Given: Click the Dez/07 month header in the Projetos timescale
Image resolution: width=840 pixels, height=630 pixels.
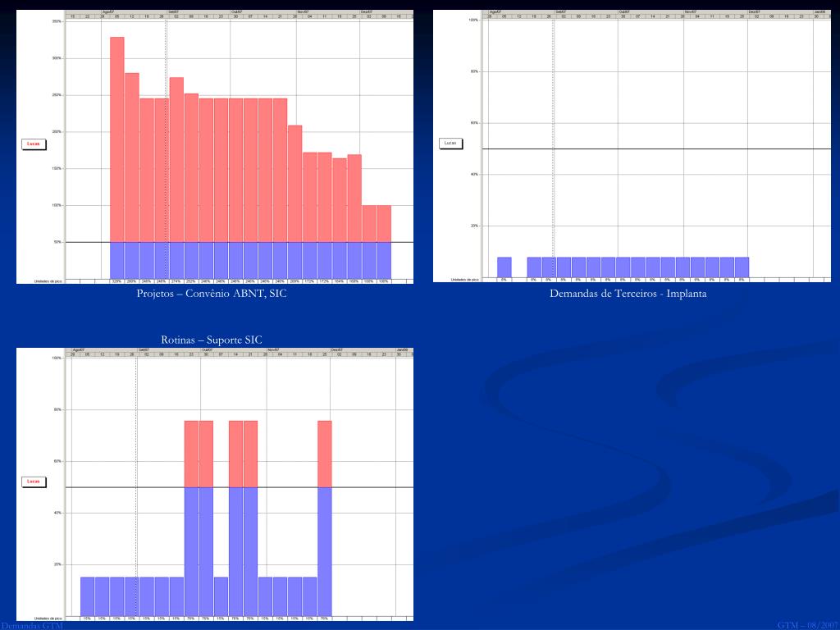Looking at the screenshot, I should (367, 11).
